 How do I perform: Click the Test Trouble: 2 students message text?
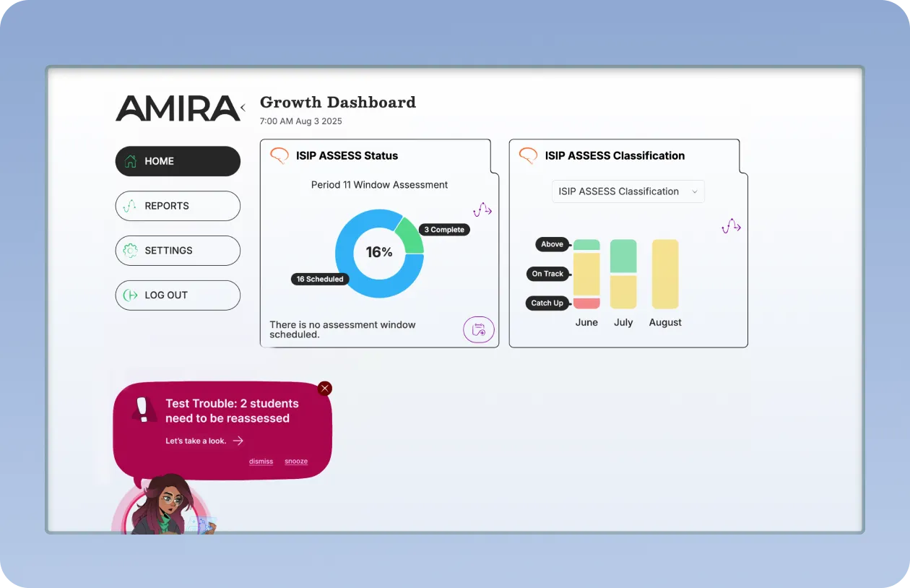tap(232, 411)
